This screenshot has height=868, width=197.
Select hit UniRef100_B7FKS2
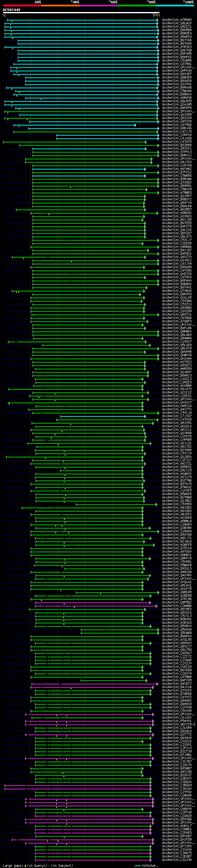(177, 172)
